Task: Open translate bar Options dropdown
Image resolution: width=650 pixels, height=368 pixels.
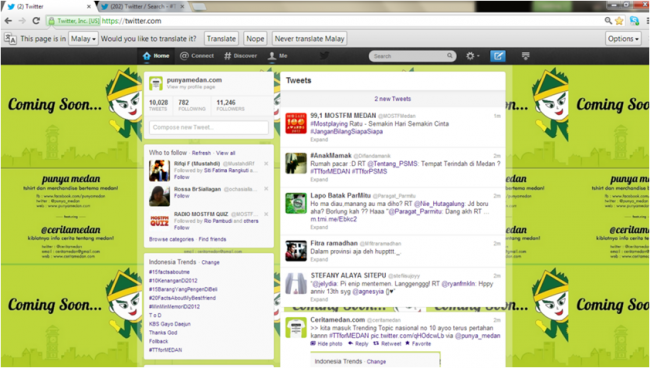Action: [x=623, y=39]
